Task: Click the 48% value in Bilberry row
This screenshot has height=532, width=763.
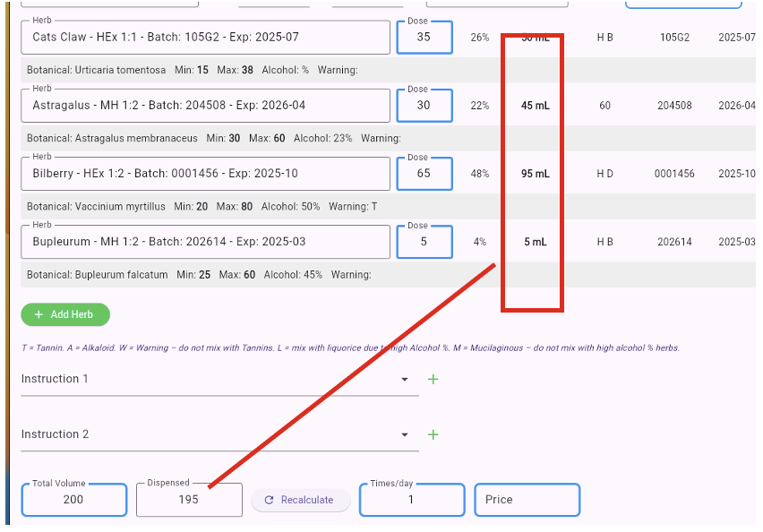Action: click(x=480, y=174)
